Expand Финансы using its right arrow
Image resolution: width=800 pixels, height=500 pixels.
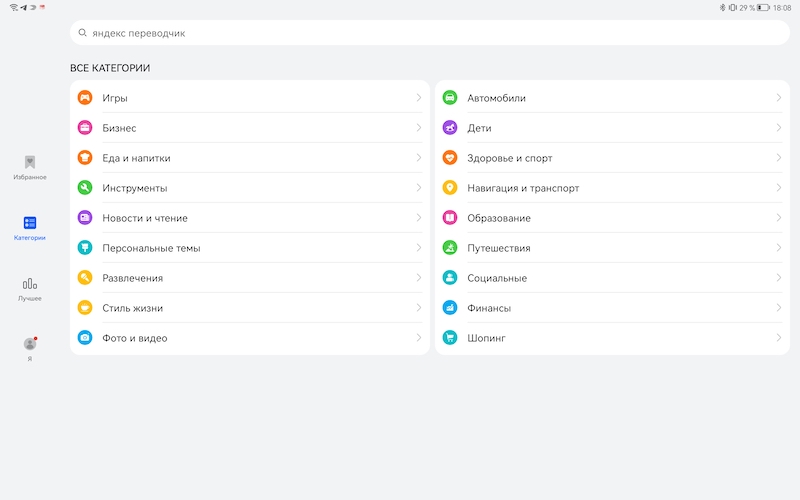(779, 308)
